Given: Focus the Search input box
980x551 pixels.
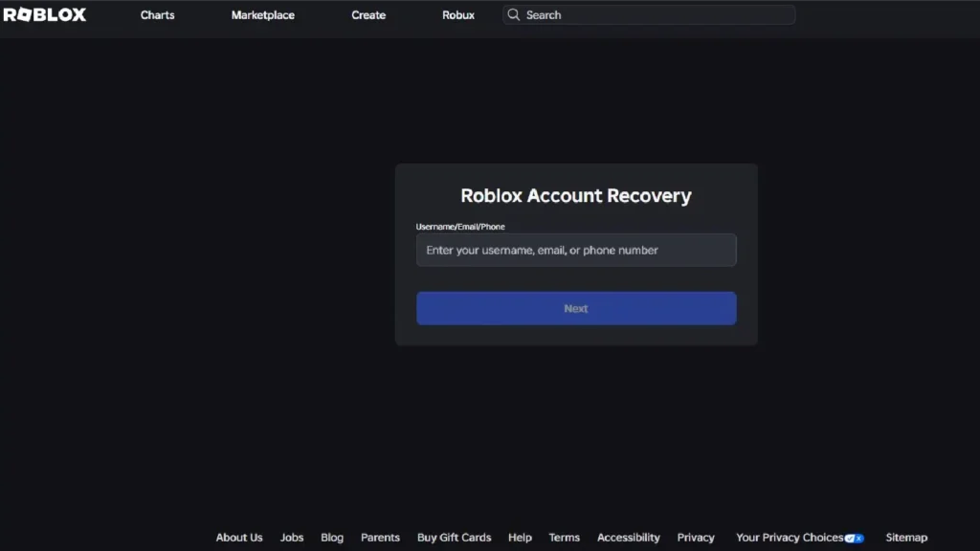Looking at the screenshot, I should [649, 15].
